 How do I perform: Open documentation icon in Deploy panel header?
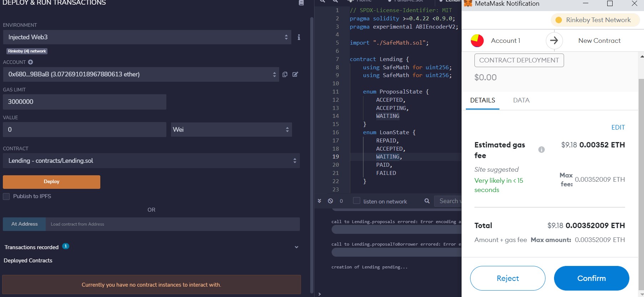tap(301, 3)
